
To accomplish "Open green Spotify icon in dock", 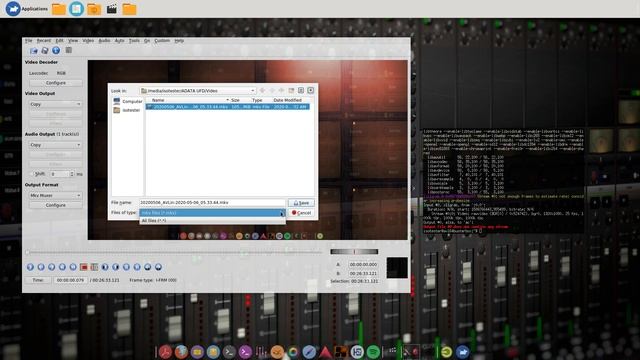I will [x=373, y=352].
